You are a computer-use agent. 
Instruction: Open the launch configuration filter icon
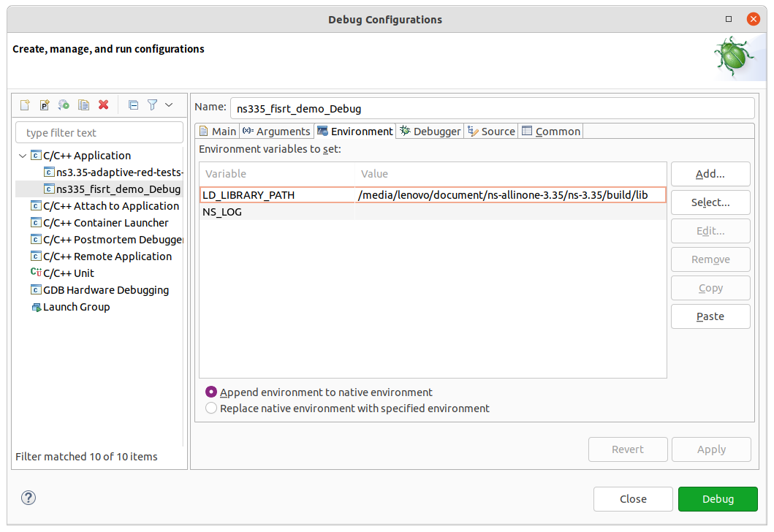pyautogui.click(x=152, y=104)
